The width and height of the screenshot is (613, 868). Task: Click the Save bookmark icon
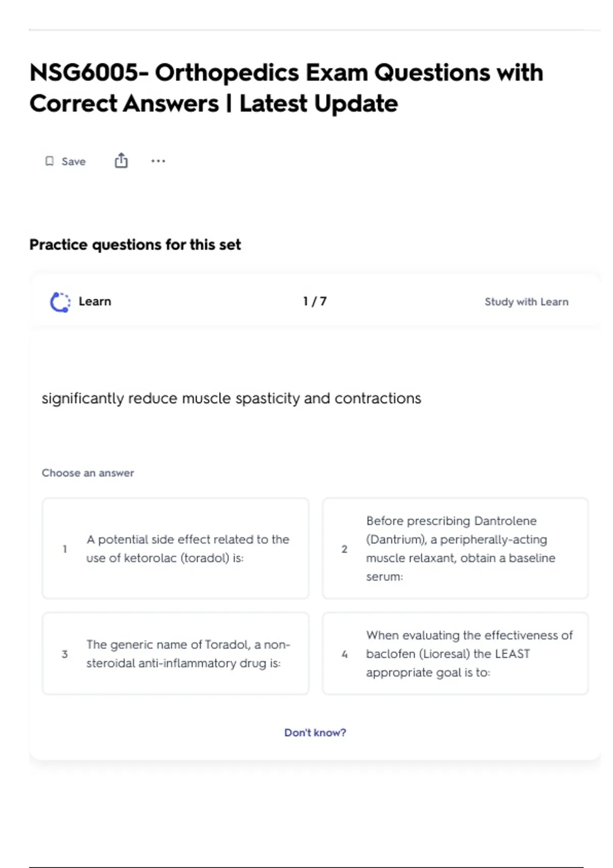[x=50, y=161]
